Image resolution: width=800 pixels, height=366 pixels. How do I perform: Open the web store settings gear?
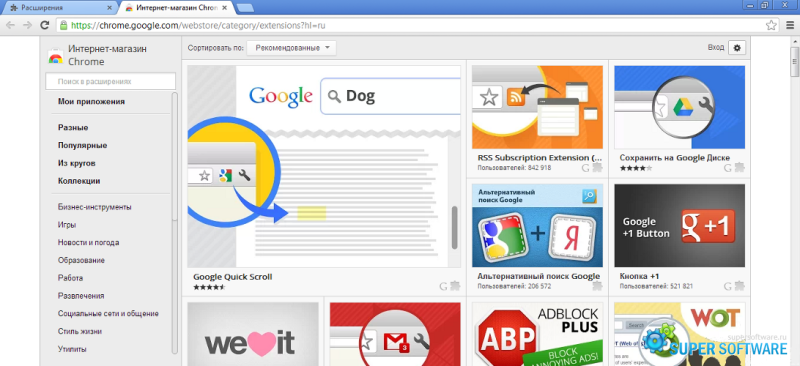(737, 47)
